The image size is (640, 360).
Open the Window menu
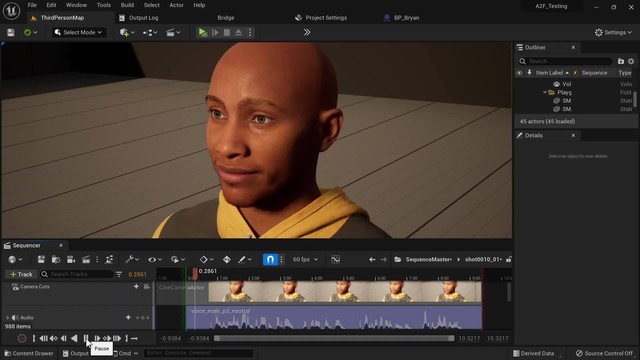click(x=76, y=5)
